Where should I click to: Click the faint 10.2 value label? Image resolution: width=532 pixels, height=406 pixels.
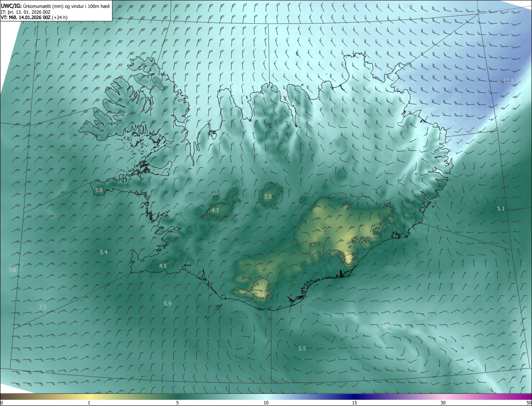(409, 5)
